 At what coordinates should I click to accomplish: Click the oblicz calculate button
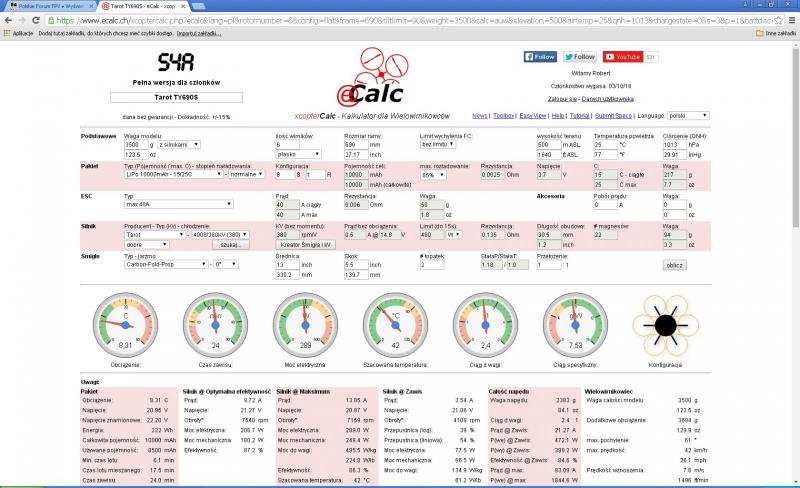674,265
